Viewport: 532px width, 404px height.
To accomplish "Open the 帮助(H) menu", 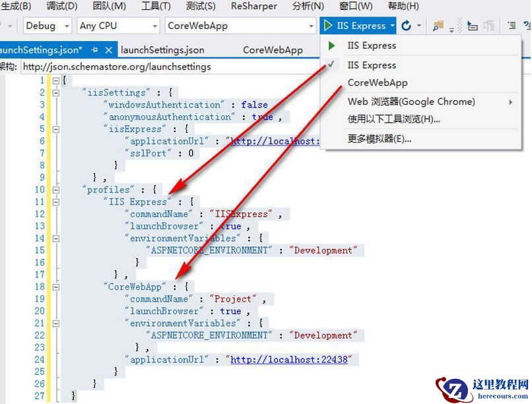I will coord(403,6).
